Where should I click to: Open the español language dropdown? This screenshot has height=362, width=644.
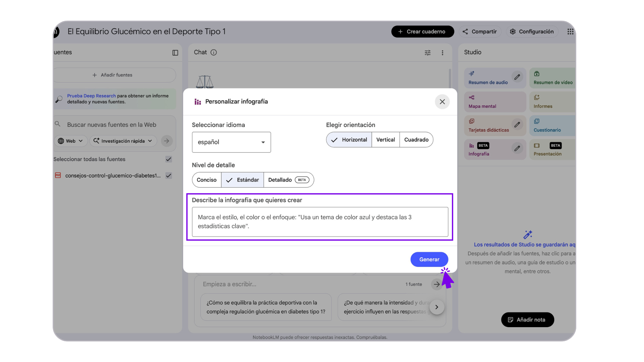coord(231,142)
